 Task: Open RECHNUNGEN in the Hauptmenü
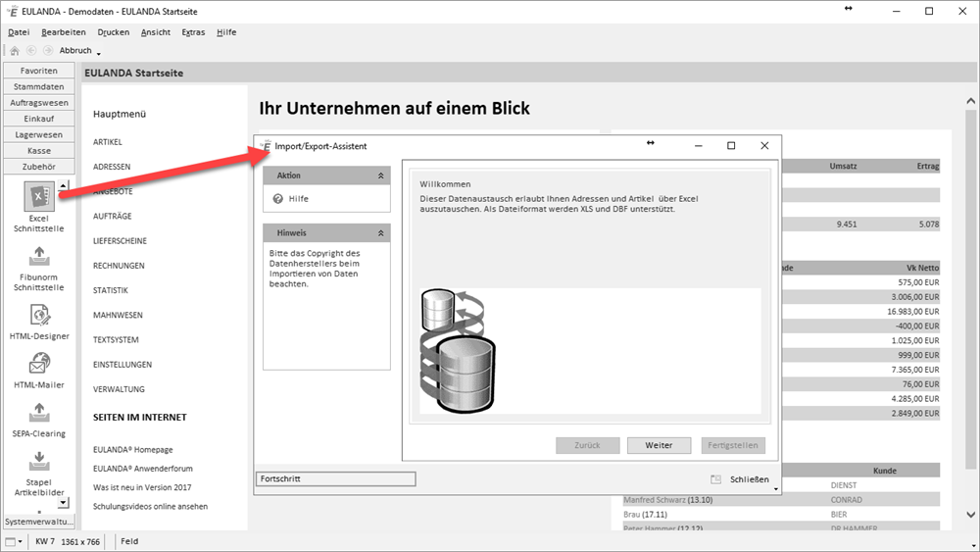(x=119, y=266)
